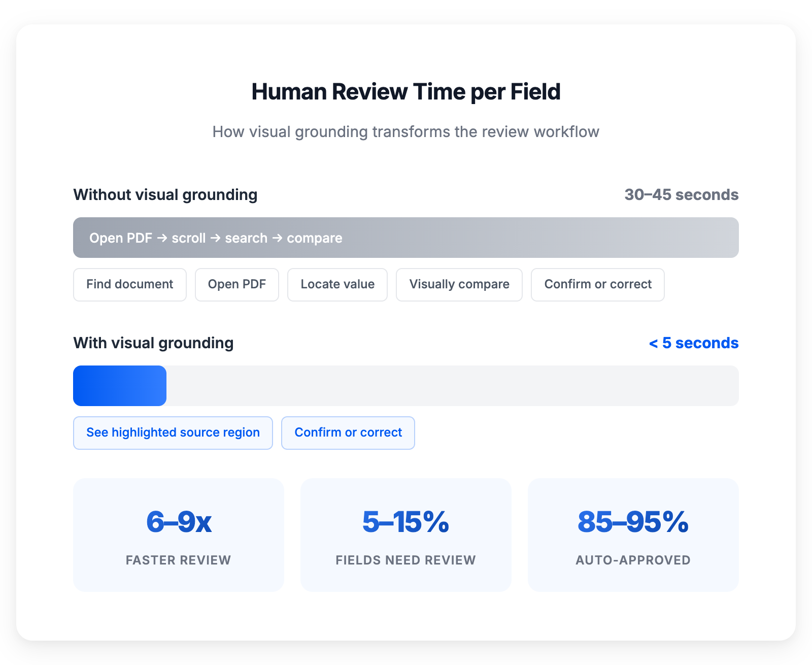The width and height of the screenshot is (812, 665).
Task: Click the FIELDS NEED REVIEW caption
Action: (x=406, y=560)
